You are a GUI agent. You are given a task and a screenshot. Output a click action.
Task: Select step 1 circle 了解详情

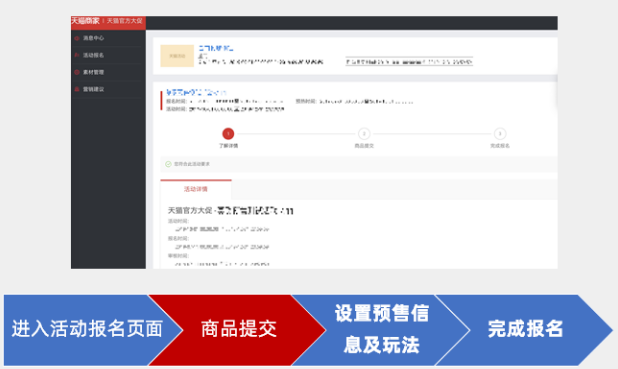point(228,134)
